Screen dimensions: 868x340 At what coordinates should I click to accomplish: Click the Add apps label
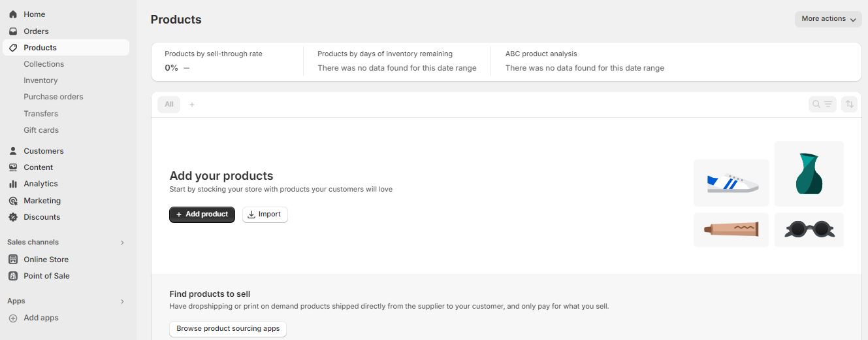point(41,318)
